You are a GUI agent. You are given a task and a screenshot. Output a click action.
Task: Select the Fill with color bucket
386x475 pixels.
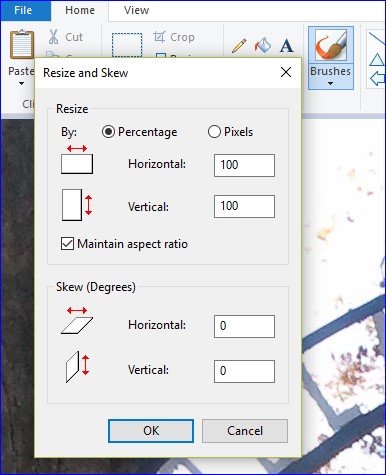(x=263, y=45)
